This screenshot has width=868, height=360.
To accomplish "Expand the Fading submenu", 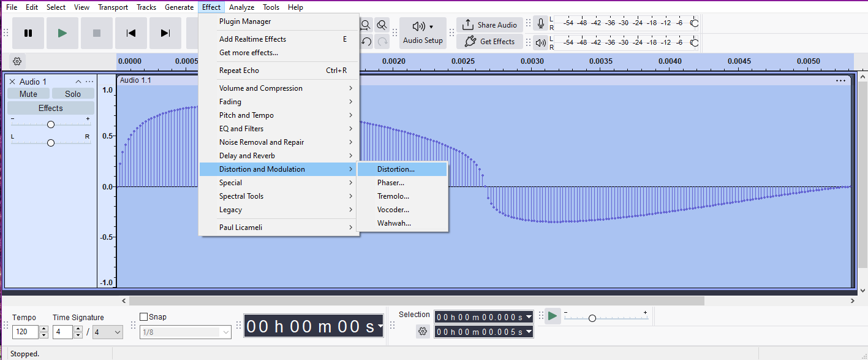I will point(279,102).
